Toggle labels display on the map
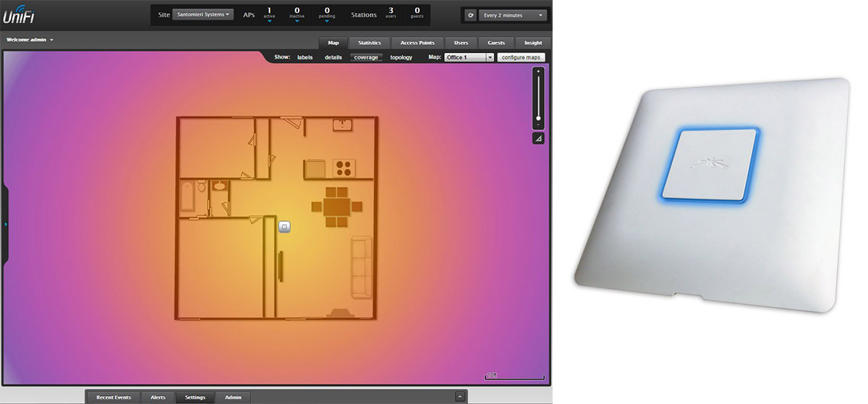The height and width of the screenshot is (404, 868). (305, 57)
